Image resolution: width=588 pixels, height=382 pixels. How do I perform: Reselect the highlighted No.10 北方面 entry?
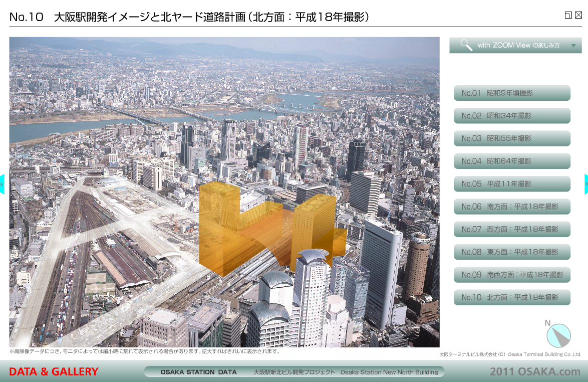[x=511, y=297]
